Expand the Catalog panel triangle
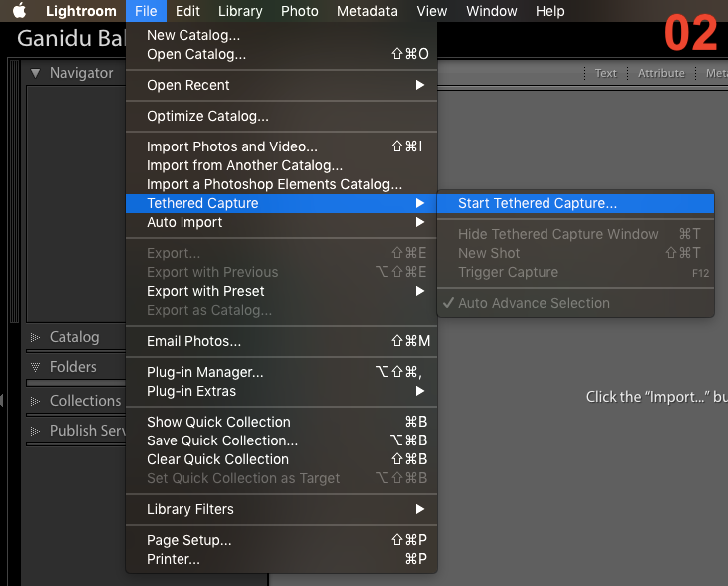This screenshot has height=586, width=728. point(35,337)
